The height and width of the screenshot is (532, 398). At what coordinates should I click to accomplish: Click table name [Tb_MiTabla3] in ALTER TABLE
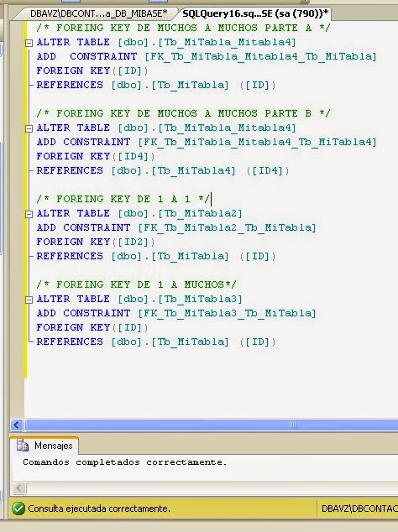coord(200,299)
